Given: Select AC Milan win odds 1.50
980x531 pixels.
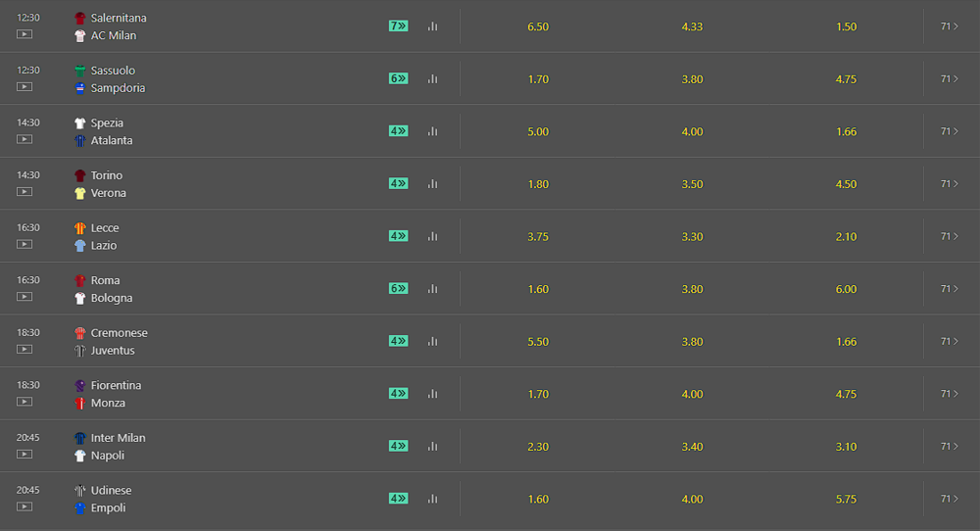Looking at the screenshot, I should pos(846,26).
